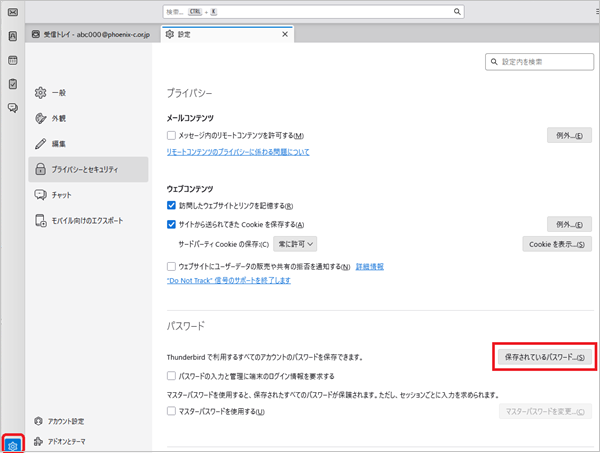
Task: Open the Mail space from the left toolbar
Action: point(12,12)
